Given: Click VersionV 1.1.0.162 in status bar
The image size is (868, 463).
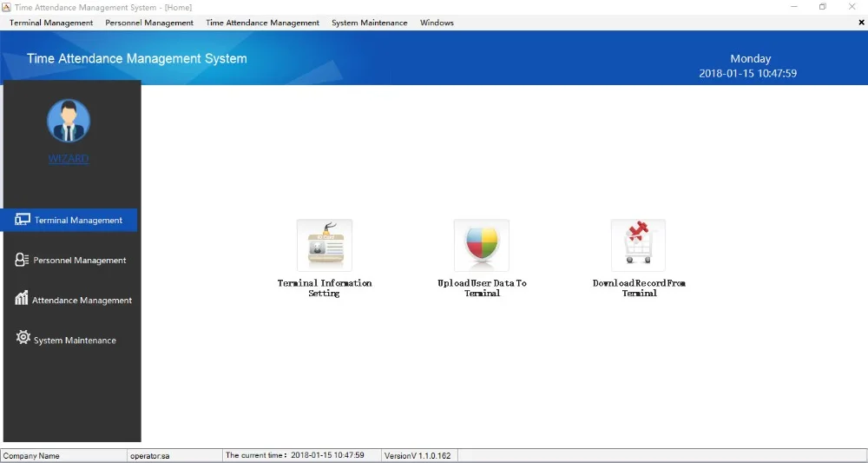Looking at the screenshot, I should tap(418, 456).
